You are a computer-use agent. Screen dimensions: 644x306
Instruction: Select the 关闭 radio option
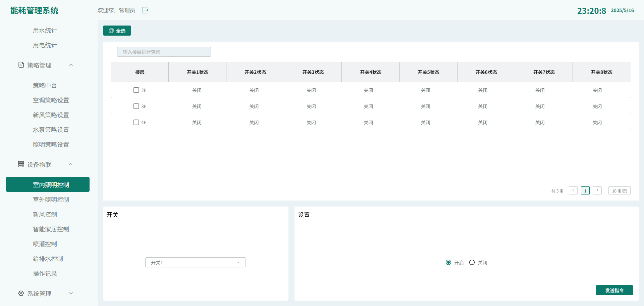(472, 262)
